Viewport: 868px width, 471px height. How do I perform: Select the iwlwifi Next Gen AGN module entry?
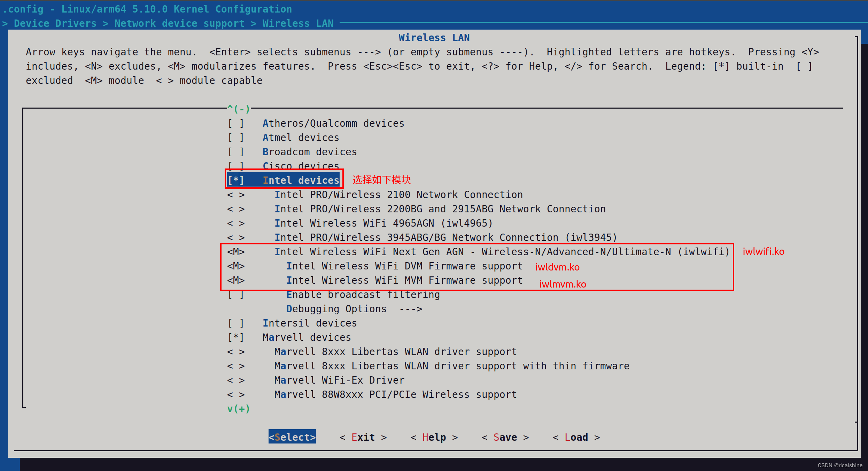point(502,252)
